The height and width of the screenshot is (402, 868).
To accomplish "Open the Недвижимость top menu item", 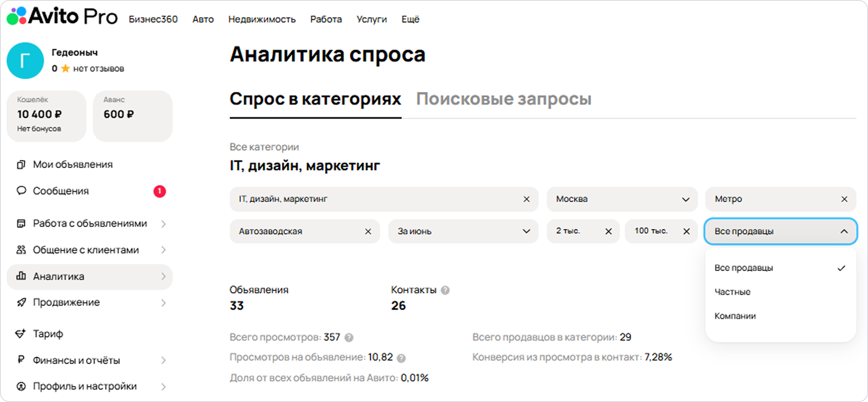I will [x=262, y=19].
